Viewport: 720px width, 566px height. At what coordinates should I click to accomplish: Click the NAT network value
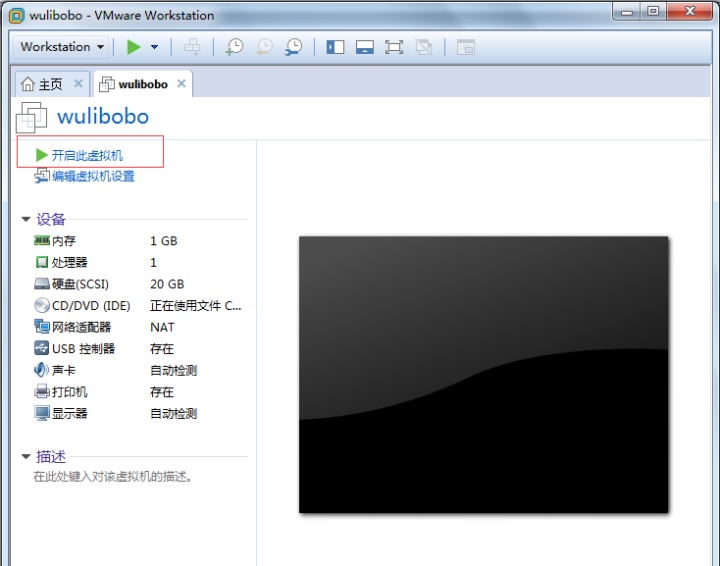tap(162, 327)
